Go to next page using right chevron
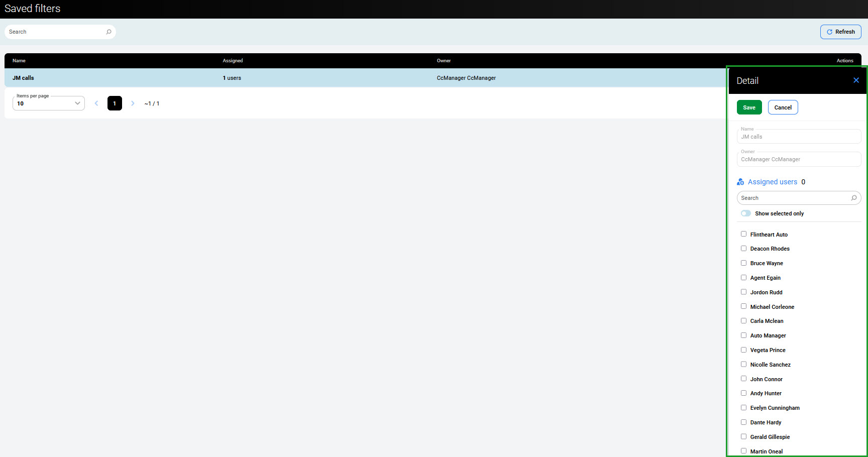This screenshot has width=868, height=457. click(133, 103)
